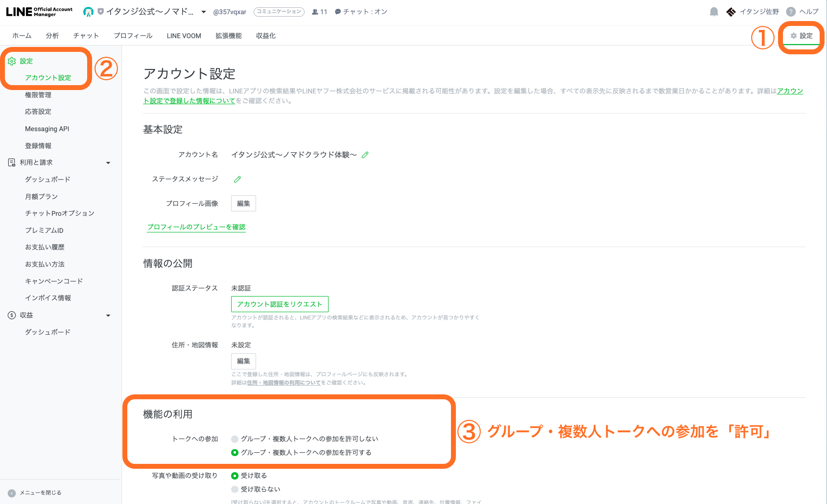The height and width of the screenshot is (504, 827).
Task: Click the イタンジ佐野 user logo icon
Action: click(x=731, y=12)
